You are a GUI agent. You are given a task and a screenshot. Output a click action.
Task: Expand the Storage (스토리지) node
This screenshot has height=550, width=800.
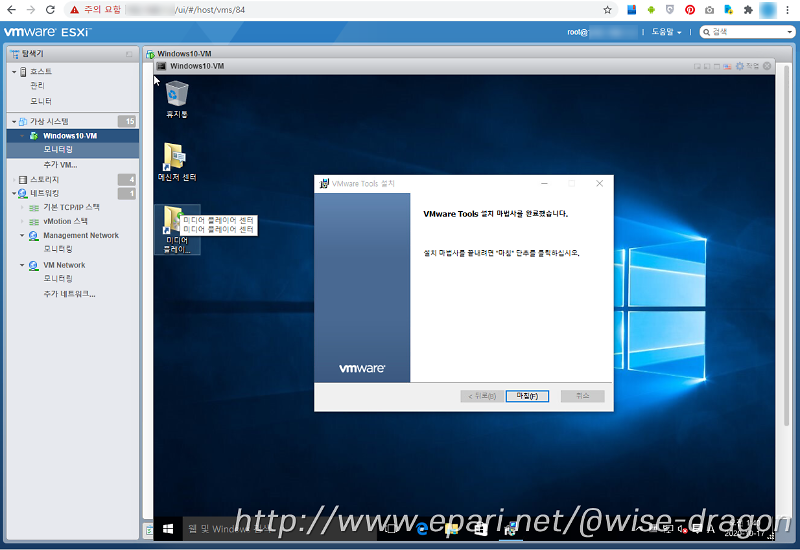pos(14,180)
